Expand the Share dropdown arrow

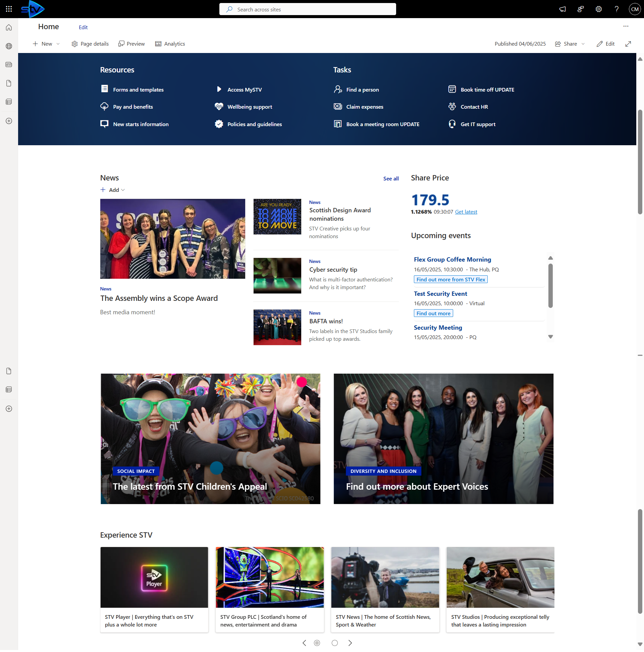click(x=583, y=44)
